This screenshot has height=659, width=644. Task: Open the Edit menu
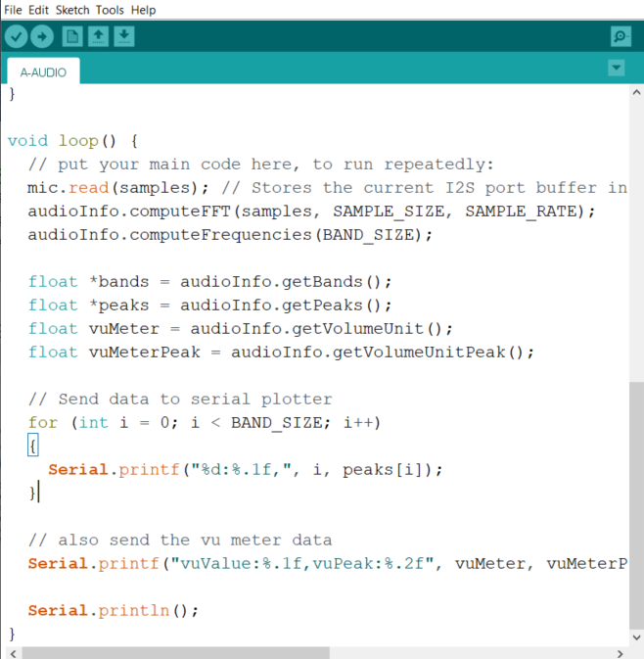pyautogui.click(x=38, y=10)
